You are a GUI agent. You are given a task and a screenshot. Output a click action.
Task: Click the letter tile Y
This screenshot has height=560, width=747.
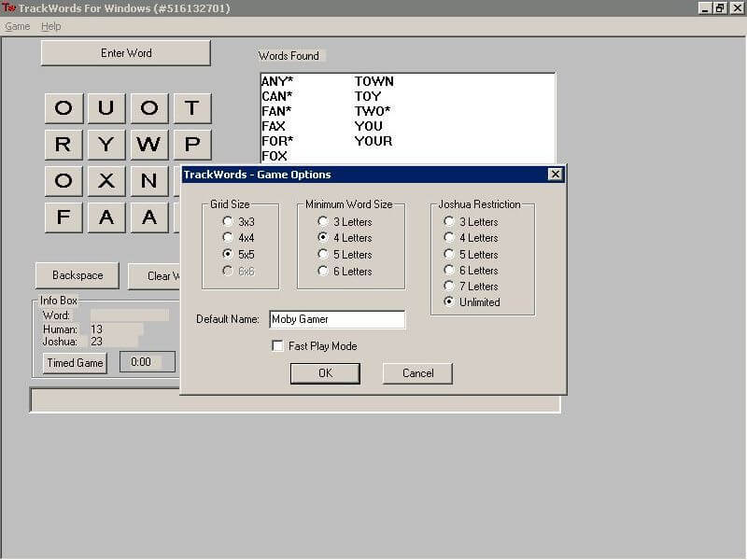point(106,145)
